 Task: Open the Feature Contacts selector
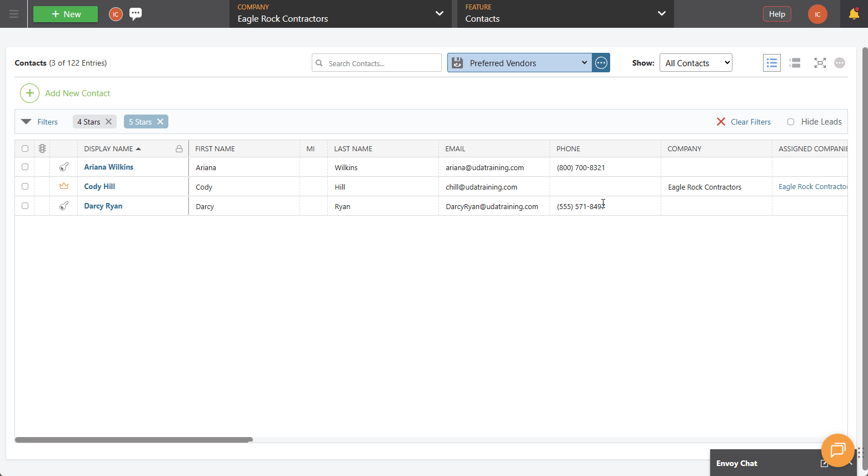tap(566, 14)
